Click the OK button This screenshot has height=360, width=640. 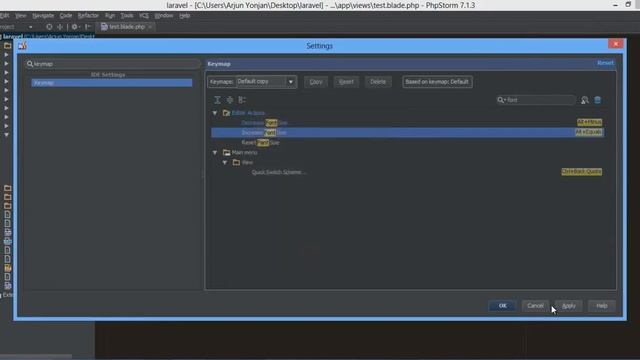click(502, 306)
